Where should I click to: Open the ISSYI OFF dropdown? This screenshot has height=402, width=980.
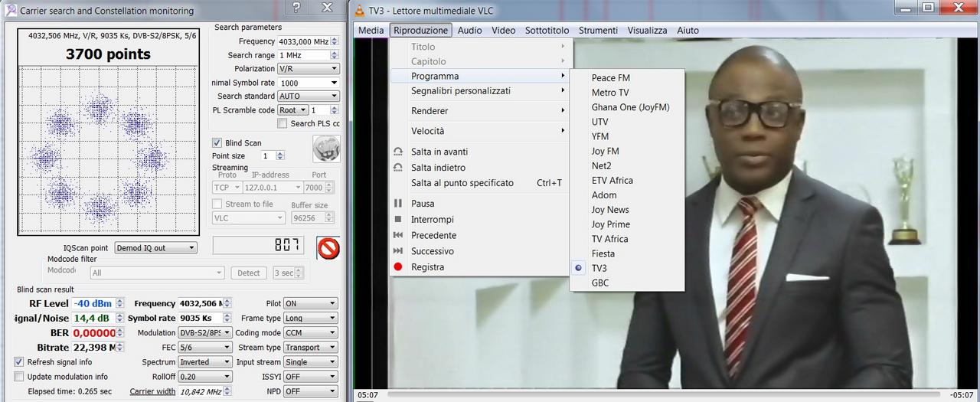[310, 377]
